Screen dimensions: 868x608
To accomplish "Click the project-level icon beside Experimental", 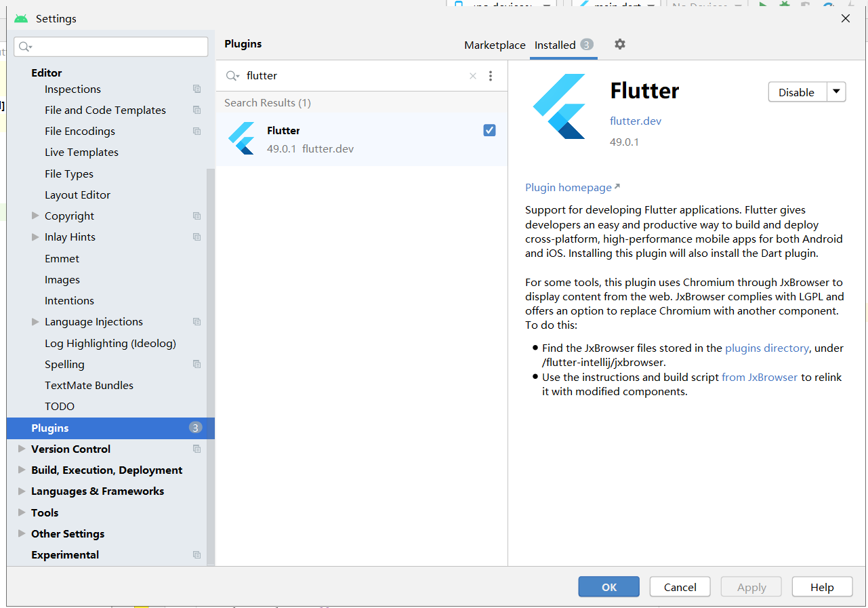I will click(x=197, y=554).
